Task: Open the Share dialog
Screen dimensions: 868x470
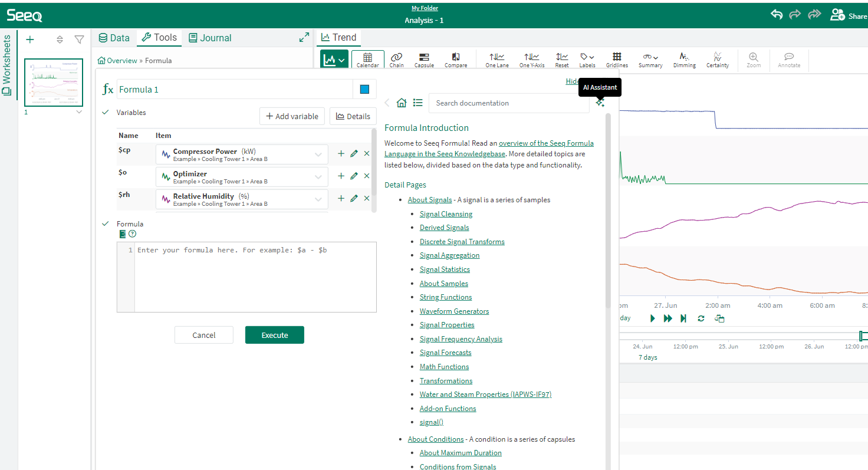Action: [x=848, y=15]
